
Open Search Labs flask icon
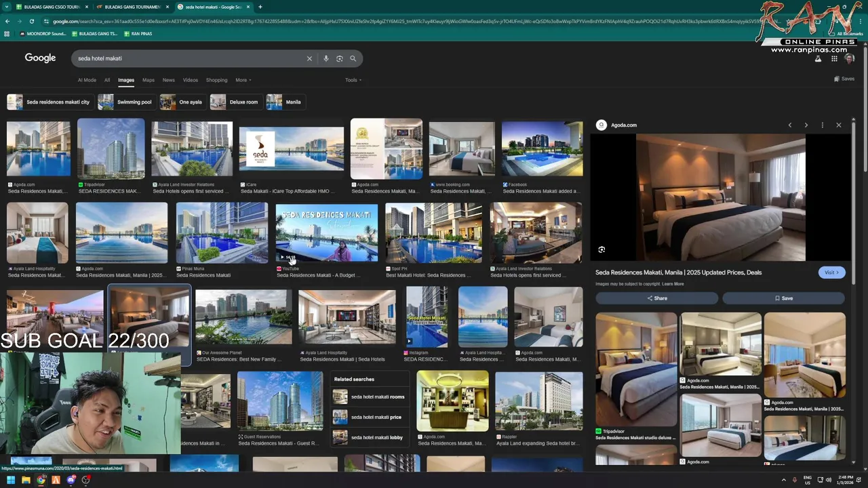tap(818, 59)
